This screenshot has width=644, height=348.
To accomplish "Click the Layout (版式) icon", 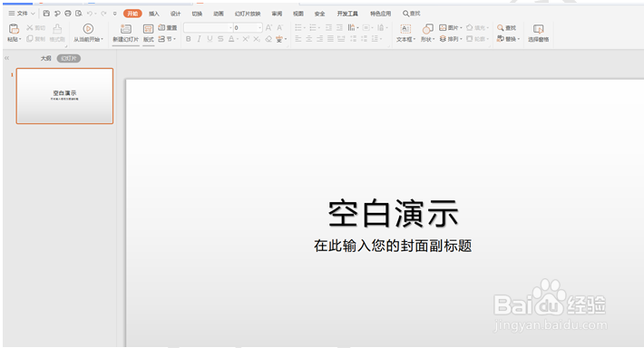I will point(148,29).
